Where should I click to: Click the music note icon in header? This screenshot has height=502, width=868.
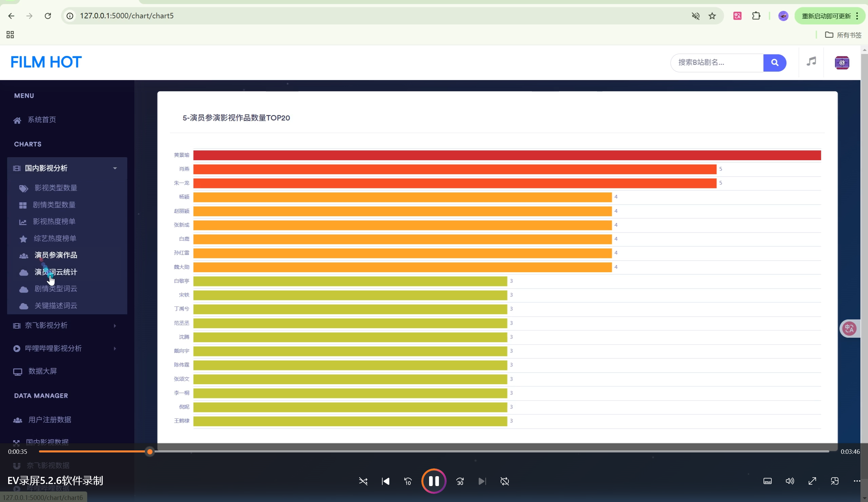(811, 62)
